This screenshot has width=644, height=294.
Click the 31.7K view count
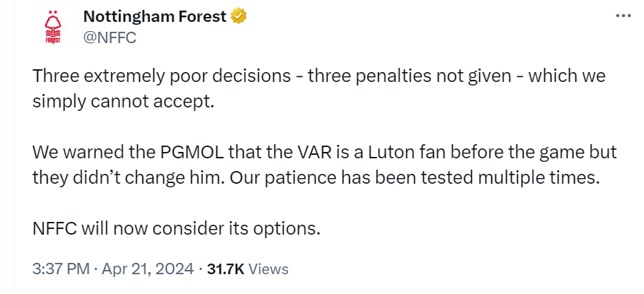(x=225, y=269)
